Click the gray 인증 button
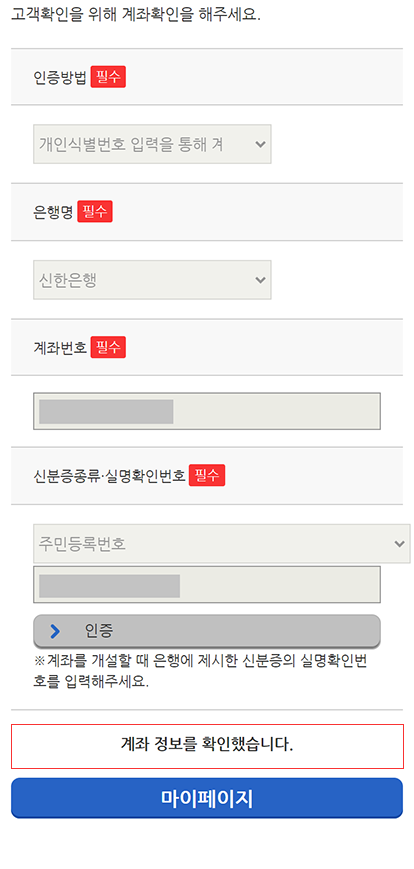The image size is (414, 869). click(x=207, y=631)
